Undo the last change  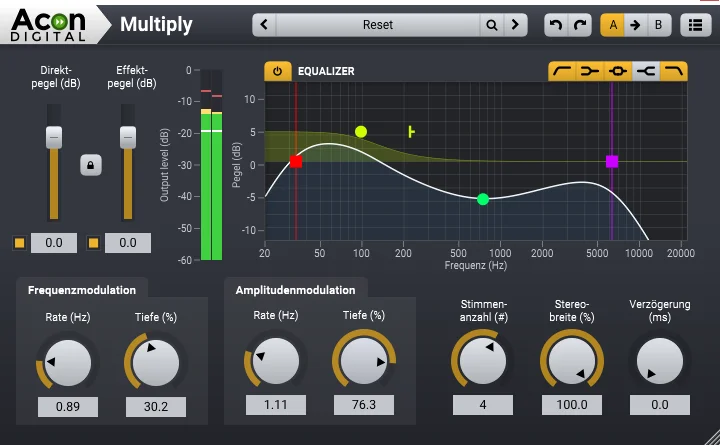pos(556,25)
